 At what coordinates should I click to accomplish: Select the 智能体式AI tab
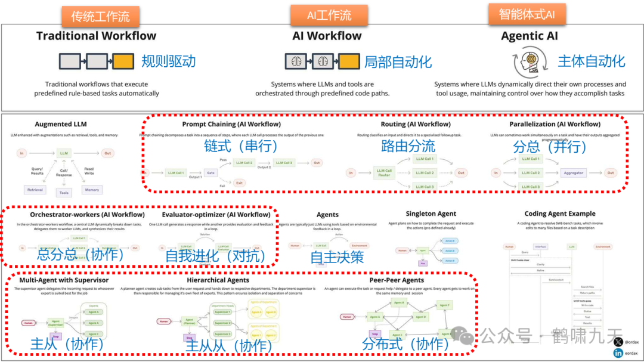[x=527, y=13]
